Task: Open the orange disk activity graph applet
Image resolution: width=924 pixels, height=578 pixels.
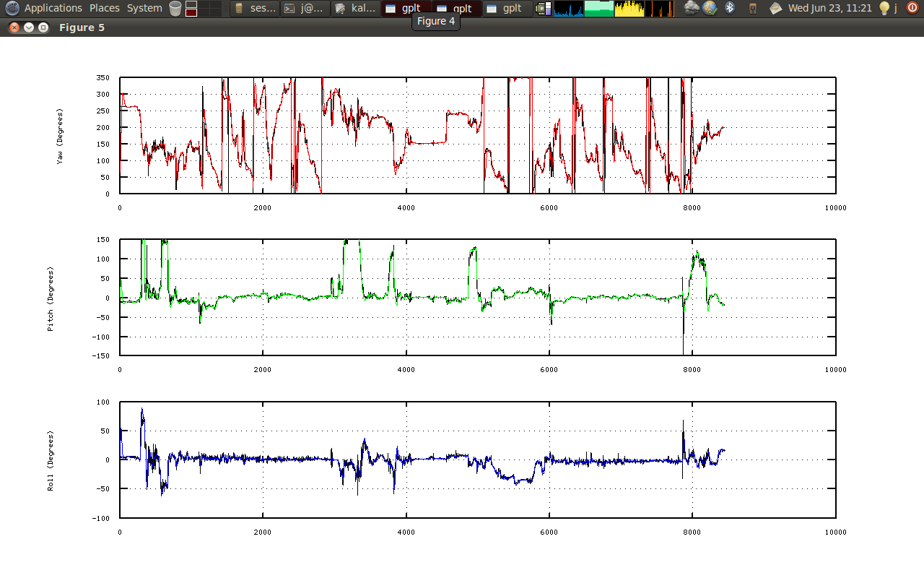Action: pos(659,9)
